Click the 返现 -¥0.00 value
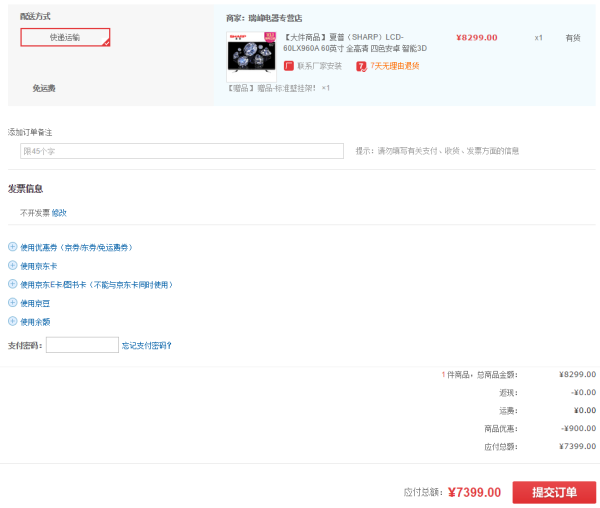 584,392
